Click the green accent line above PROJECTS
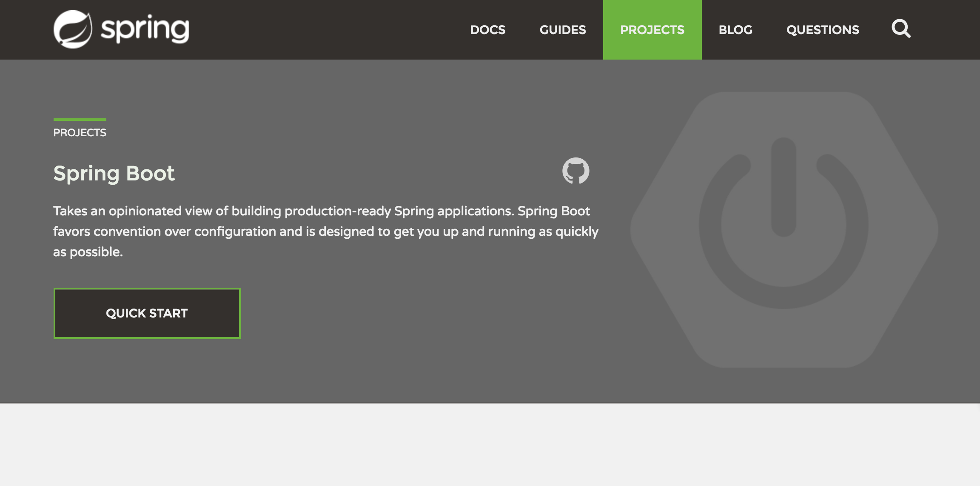Image resolution: width=980 pixels, height=486 pixels. pyautogui.click(x=80, y=120)
